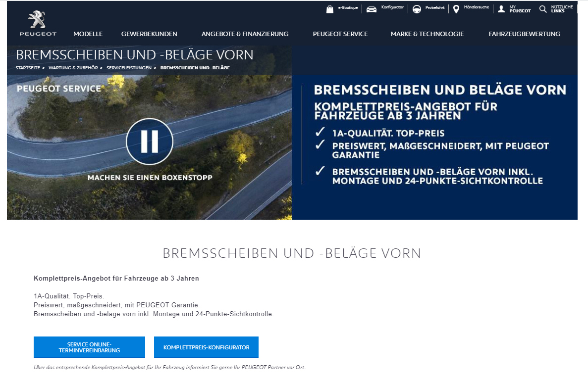Click '1A-Qualität. Top-Preis.' body text
Image resolution: width=588 pixels, height=384 pixels.
click(69, 296)
